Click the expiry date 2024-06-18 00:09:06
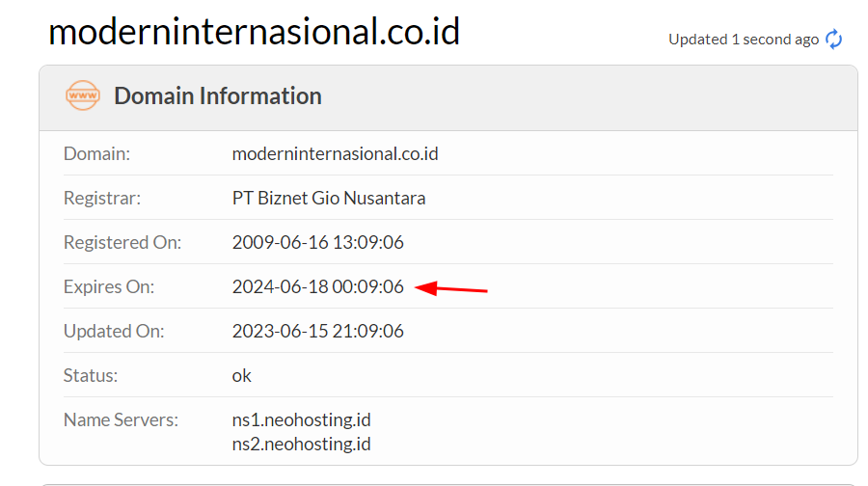Viewport: 868px width, 486px height. (x=317, y=286)
